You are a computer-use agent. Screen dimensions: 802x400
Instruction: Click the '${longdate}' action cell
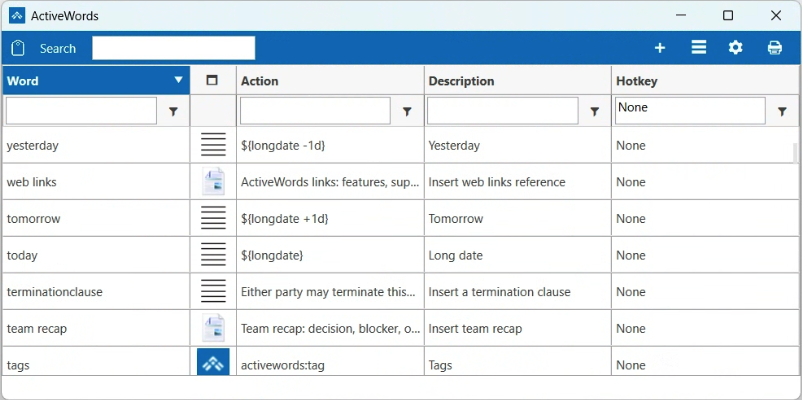(x=330, y=255)
